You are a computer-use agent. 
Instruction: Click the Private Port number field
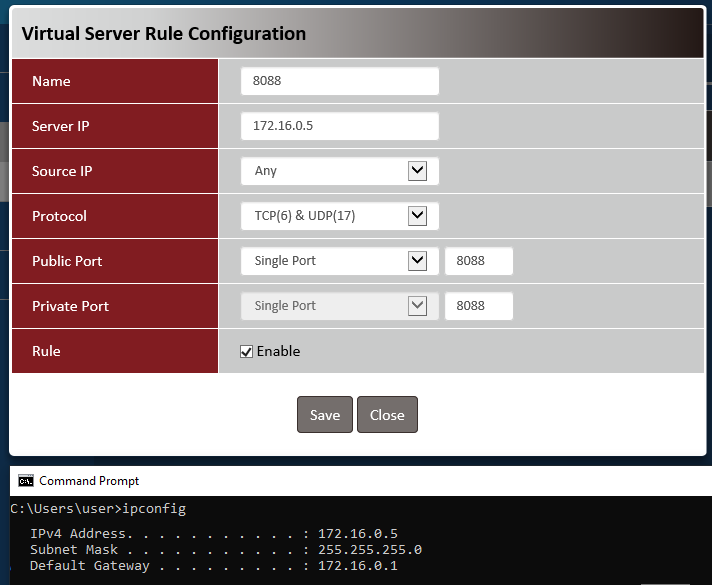(x=478, y=306)
